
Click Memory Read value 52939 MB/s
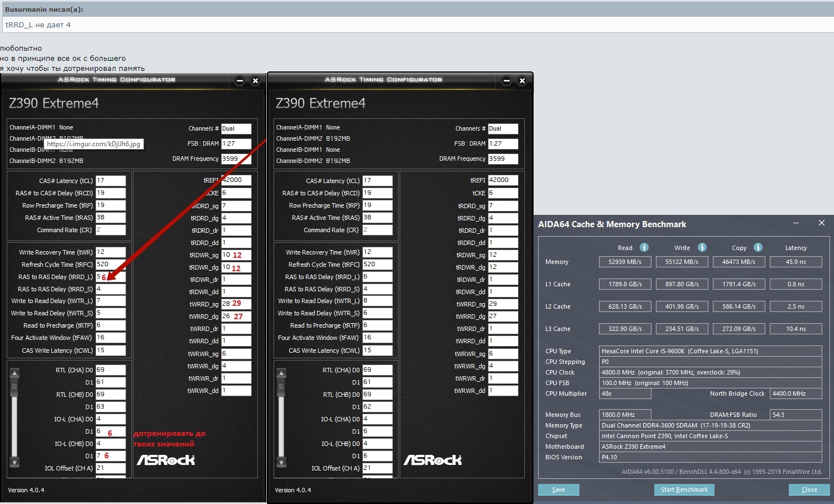click(625, 262)
